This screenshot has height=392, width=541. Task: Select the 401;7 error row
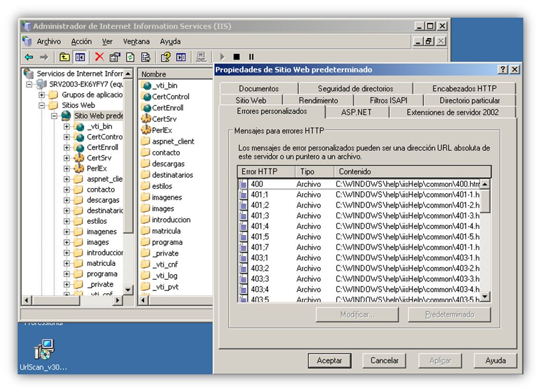click(359, 248)
